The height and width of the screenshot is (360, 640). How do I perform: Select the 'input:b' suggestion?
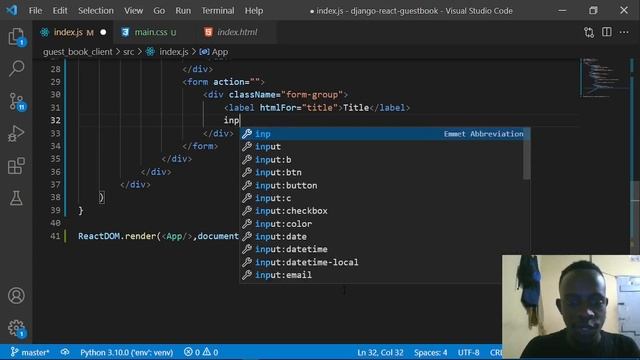pos(381,160)
